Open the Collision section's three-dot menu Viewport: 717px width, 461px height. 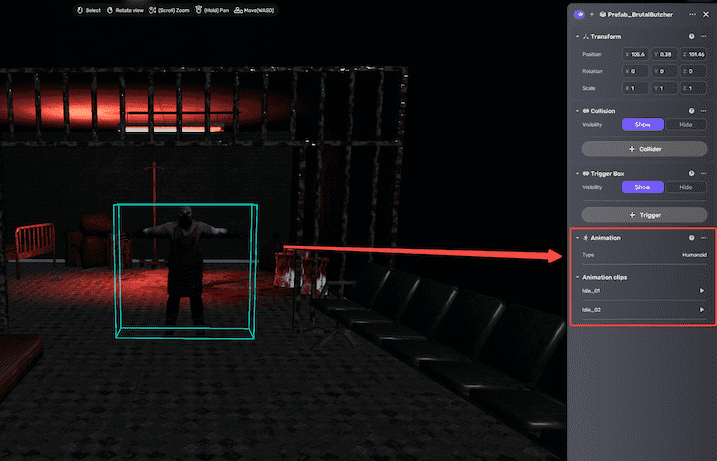tap(703, 110)
